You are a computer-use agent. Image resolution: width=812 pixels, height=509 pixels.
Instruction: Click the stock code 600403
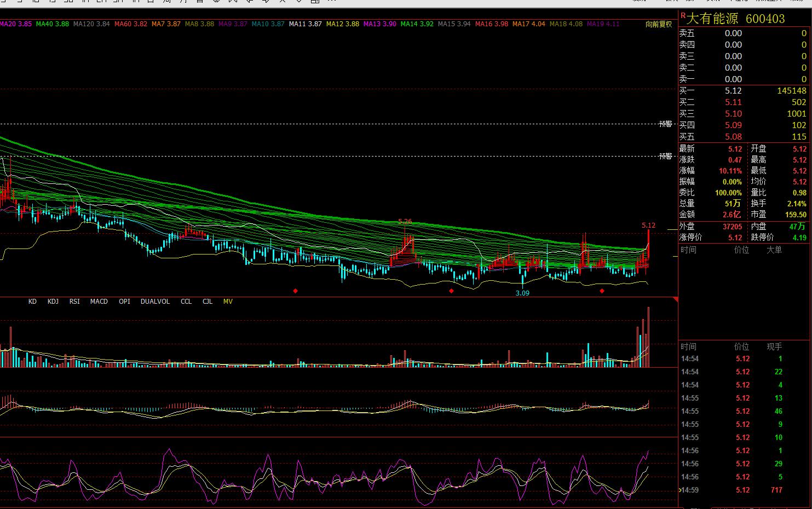765,19
